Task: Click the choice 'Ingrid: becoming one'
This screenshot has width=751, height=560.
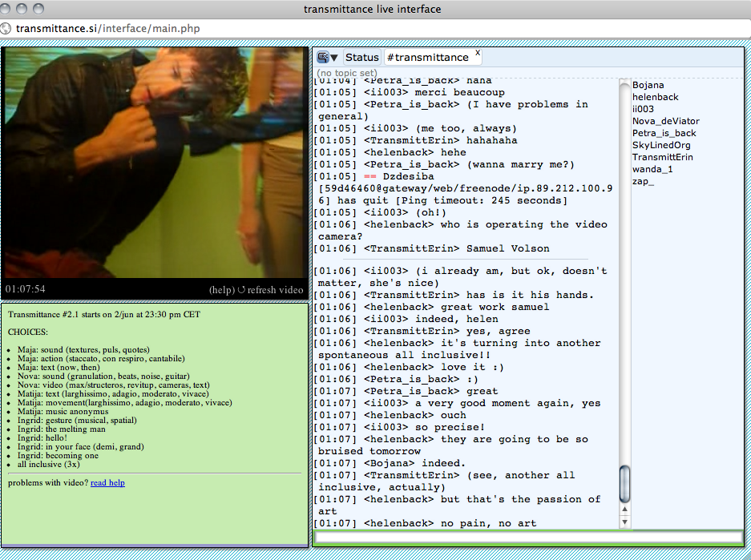Action: pos(58,456)
